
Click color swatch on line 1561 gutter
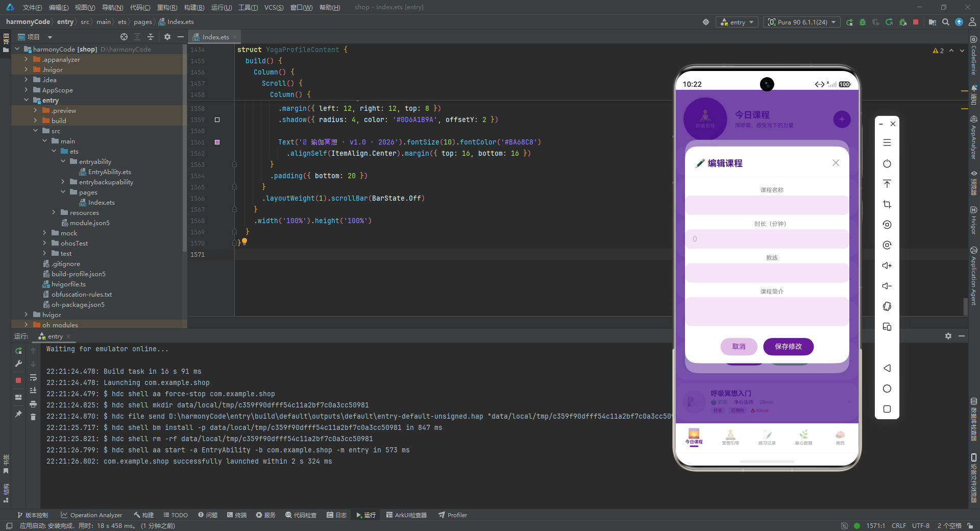tap(217, 142)
